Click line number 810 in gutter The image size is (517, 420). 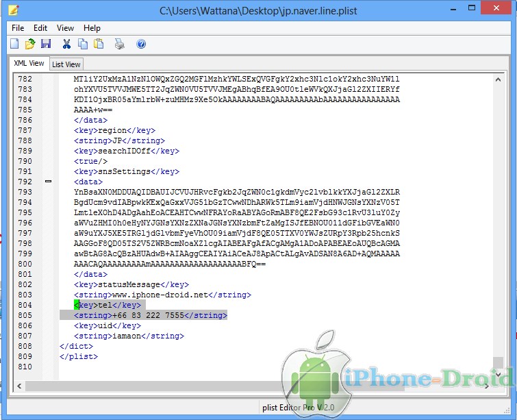point(25,367)
